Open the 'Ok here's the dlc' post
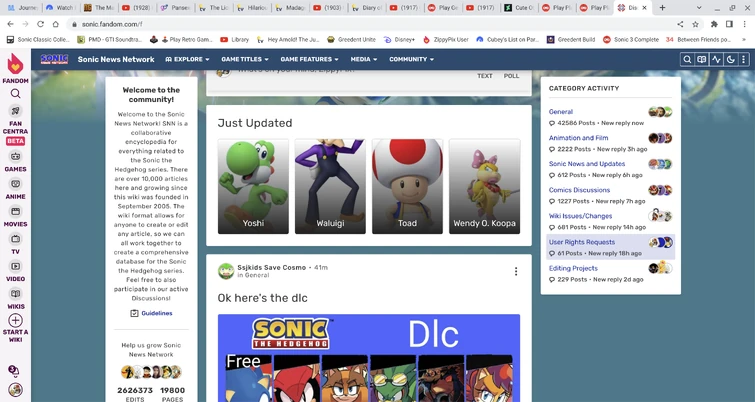 (x=262, y=298)
